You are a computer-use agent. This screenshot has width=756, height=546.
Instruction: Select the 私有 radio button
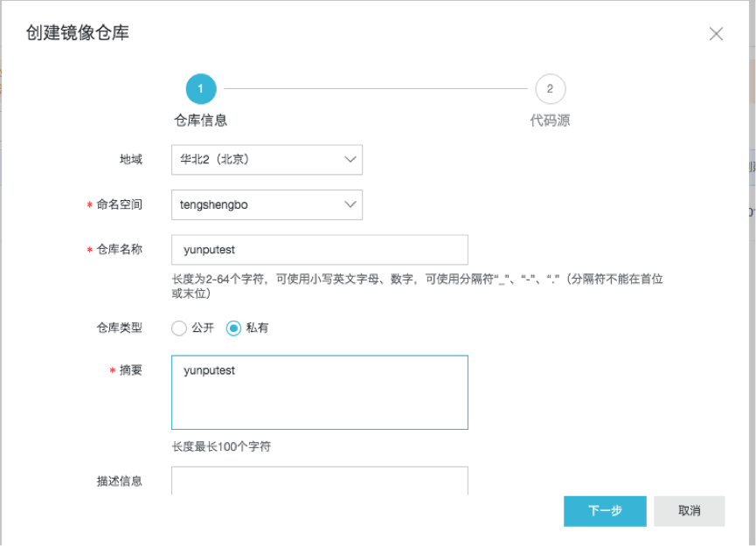pyautogui.click(x=233, y=328)
